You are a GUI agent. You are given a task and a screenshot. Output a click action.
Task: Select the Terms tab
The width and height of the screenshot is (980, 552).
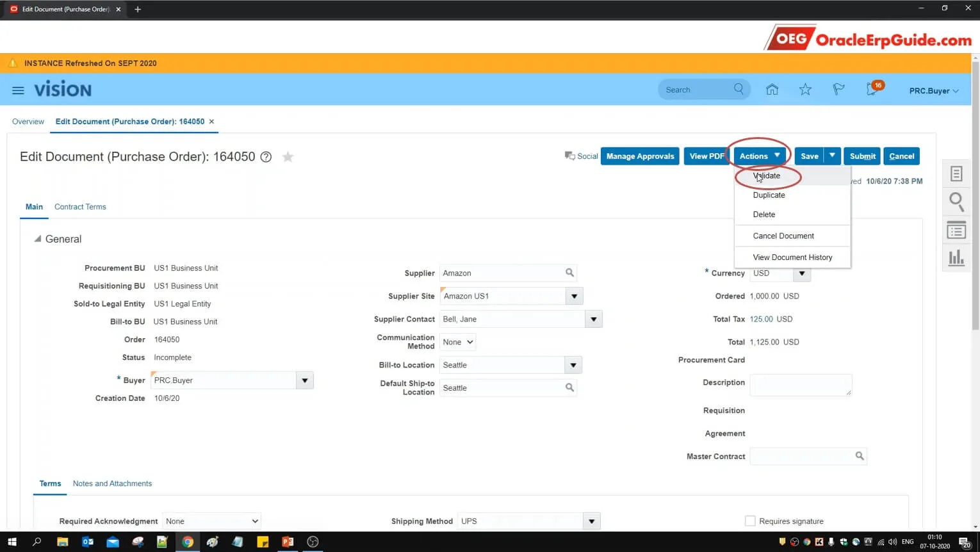point(50,483)
